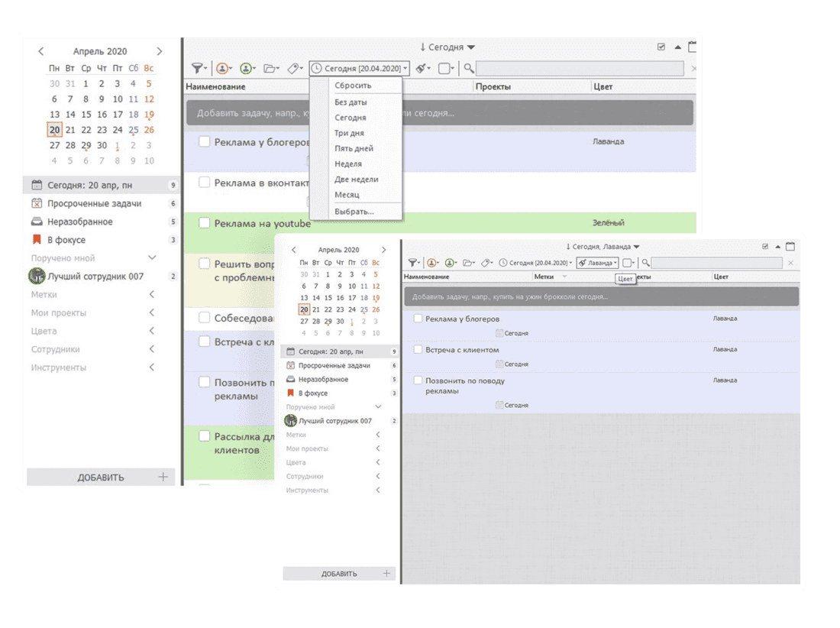The height and width of the screenshot is (628, 840).
Task: Open color paintbrush filter in back window
Action: coord(423,69)
